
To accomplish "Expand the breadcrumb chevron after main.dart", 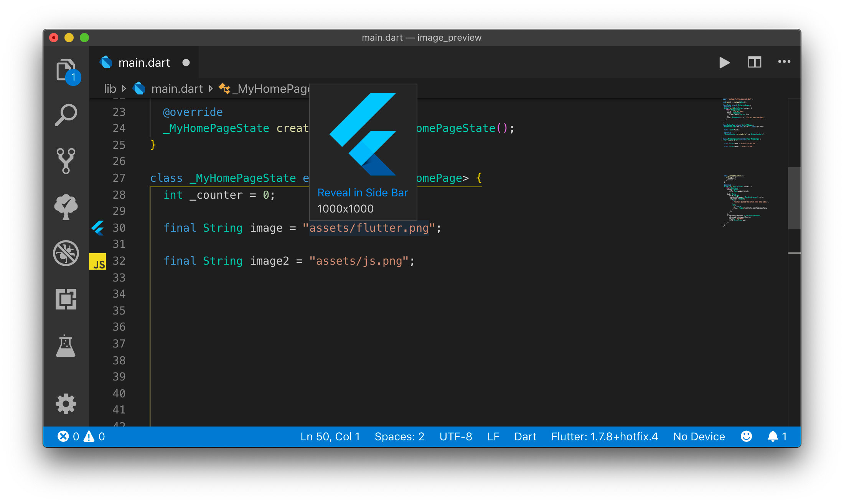I will click(211, 89).
